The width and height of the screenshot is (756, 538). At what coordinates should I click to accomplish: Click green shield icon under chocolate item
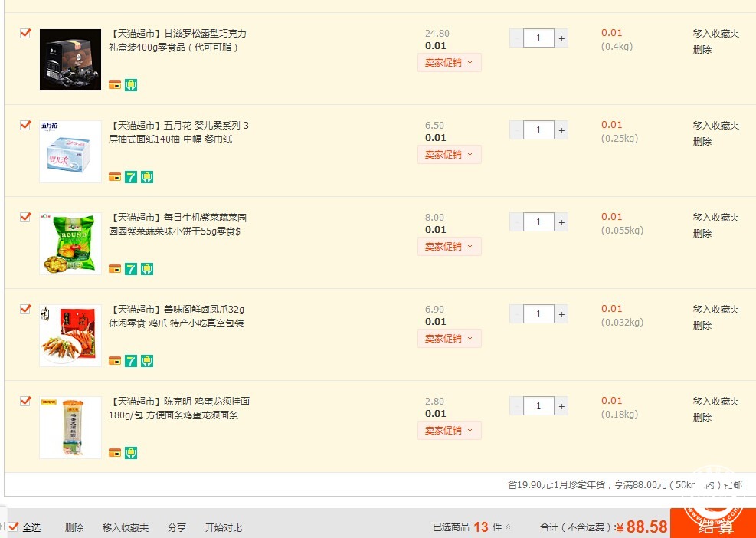[131, 85]
